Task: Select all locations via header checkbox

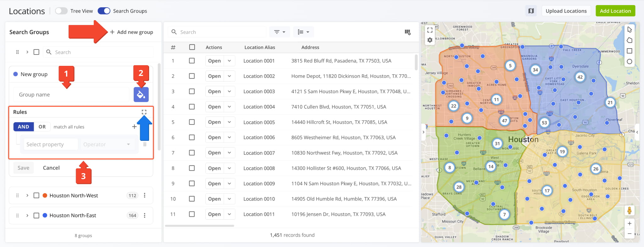Action: tap(192, 47)
